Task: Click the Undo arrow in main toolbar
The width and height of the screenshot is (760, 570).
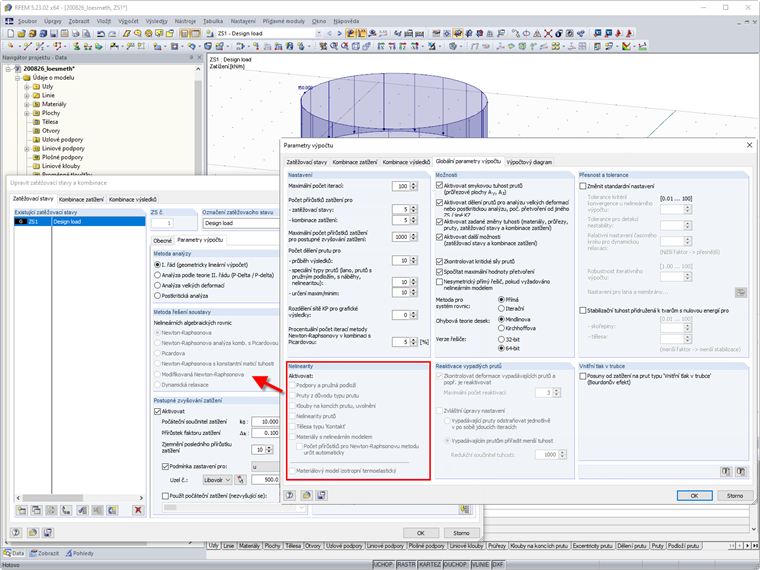Action: [x=101, y=33]
